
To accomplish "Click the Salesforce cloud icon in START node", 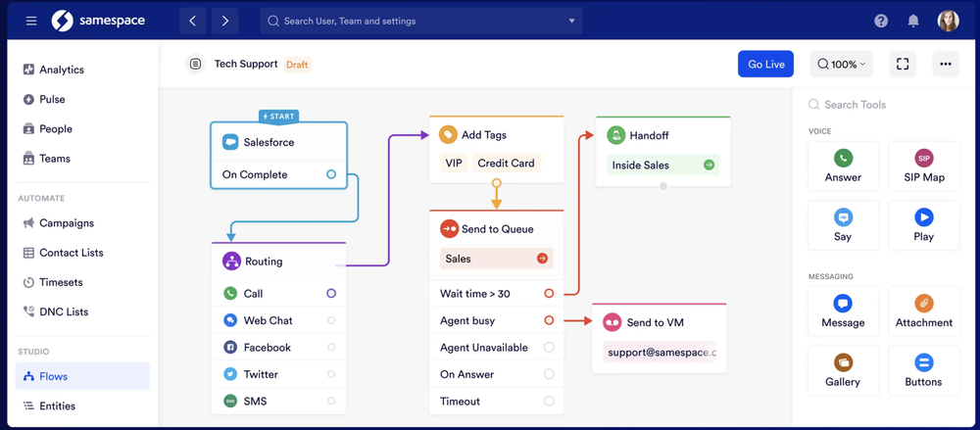I will click(x=230, y=142).
